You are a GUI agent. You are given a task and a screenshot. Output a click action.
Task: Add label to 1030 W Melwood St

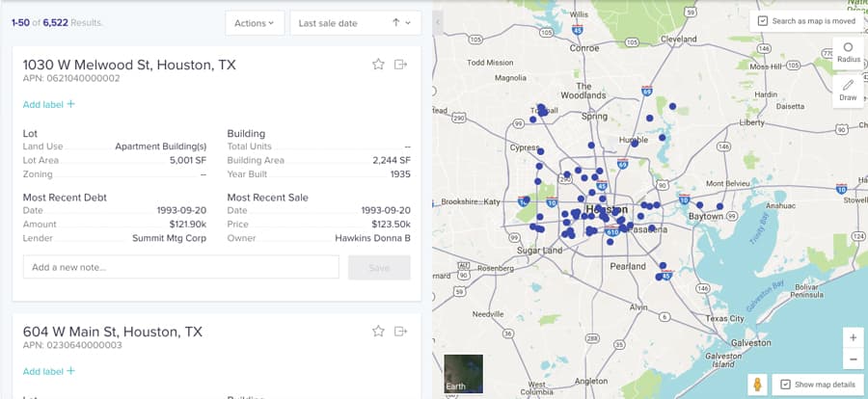click(x=48, y=104)
